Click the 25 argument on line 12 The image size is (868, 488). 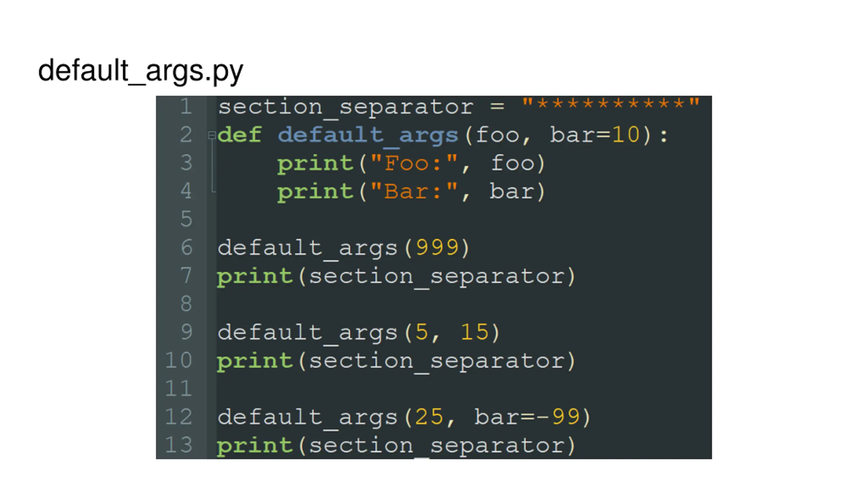click(429, 416)
